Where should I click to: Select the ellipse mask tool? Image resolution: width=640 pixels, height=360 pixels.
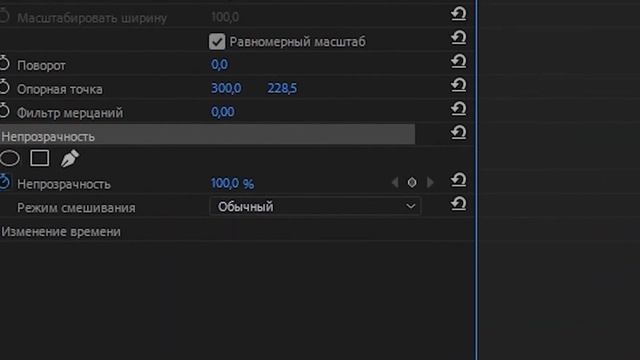[x=9, y=158]
